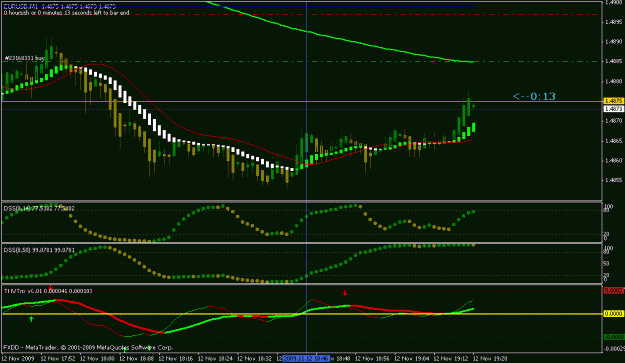Screen dimensions: 625x363
Task: Click the 12 Nov 2009 date label
Action: click(18, 359)
